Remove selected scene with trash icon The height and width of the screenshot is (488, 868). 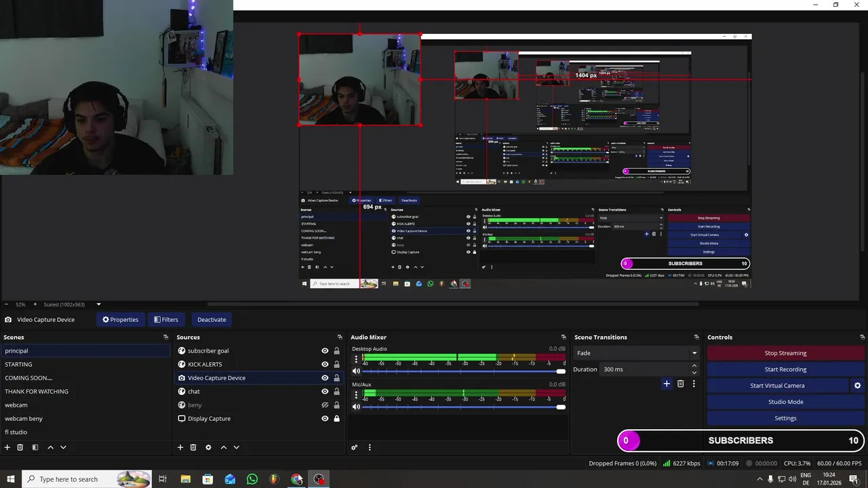point(20,447)
